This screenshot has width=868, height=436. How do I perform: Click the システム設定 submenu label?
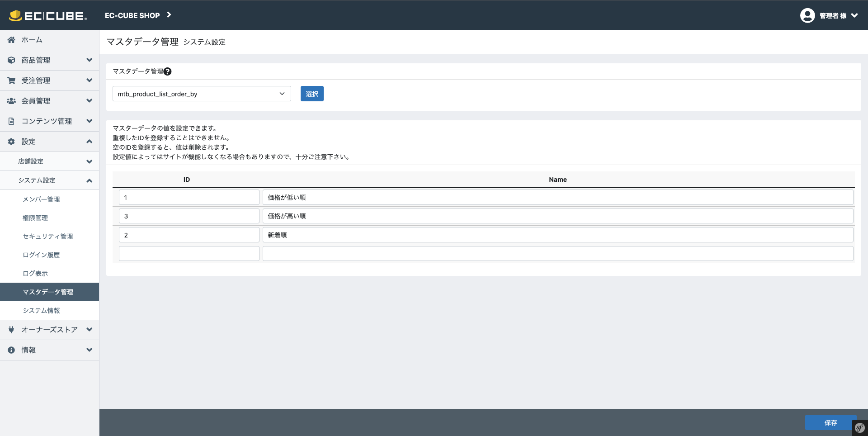pyautogui.click(x=37, y=180)
